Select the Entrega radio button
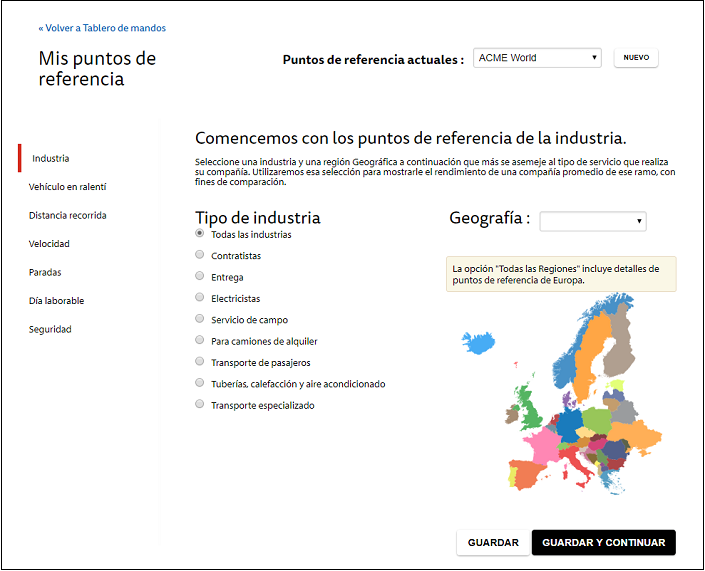Viewport: 705px width, 571px height. 200,276
